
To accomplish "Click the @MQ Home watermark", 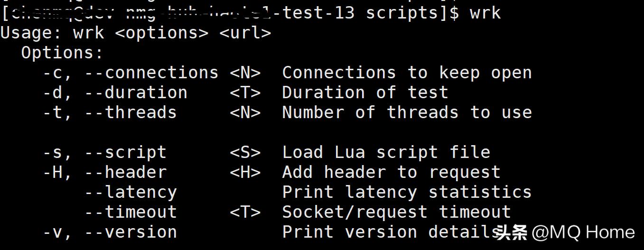I will pyautogui.click(x=583, y=232).
